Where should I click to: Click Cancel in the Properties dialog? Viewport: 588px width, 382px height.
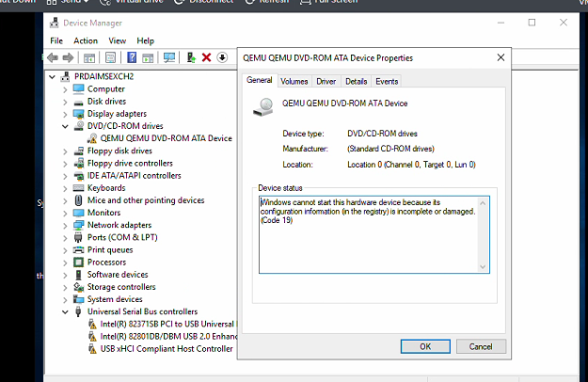[x=481, y=346]
